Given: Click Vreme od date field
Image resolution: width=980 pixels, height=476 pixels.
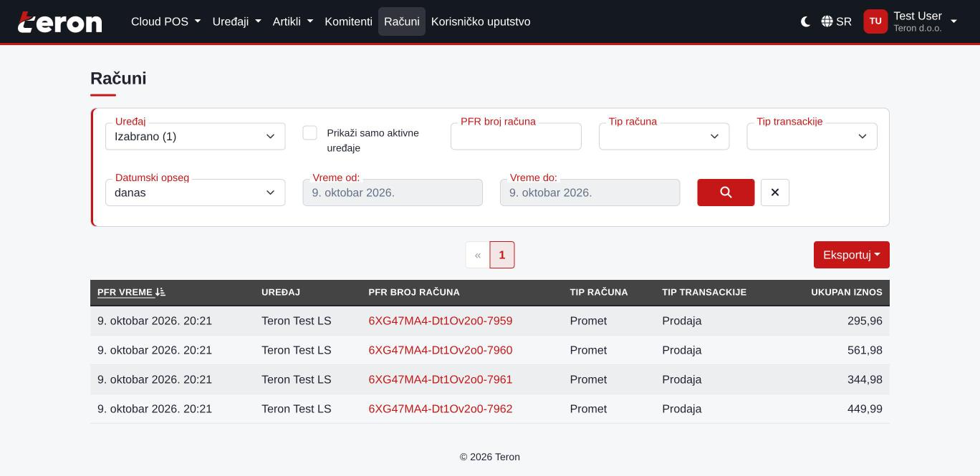Looking at the screenshot, I should point(393,193).
